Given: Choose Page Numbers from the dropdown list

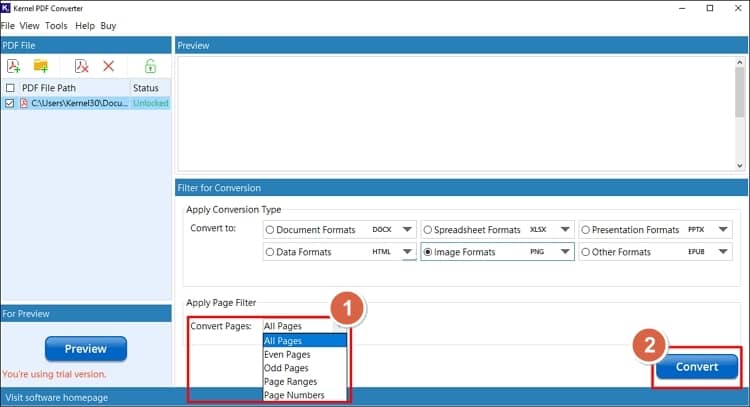Looking at the screenshot, I should 305,395.
